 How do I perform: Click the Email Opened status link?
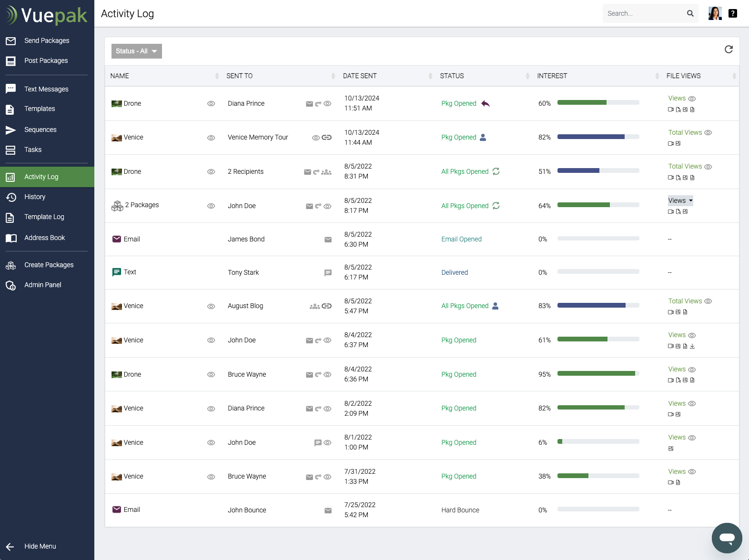pyautogui.click(x=461, y=240)
